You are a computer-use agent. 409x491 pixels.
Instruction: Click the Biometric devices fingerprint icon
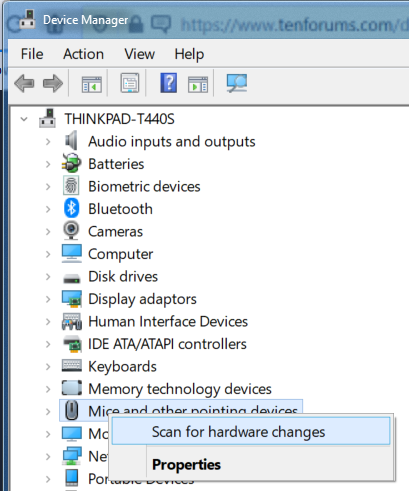click(x=71, y=186)
